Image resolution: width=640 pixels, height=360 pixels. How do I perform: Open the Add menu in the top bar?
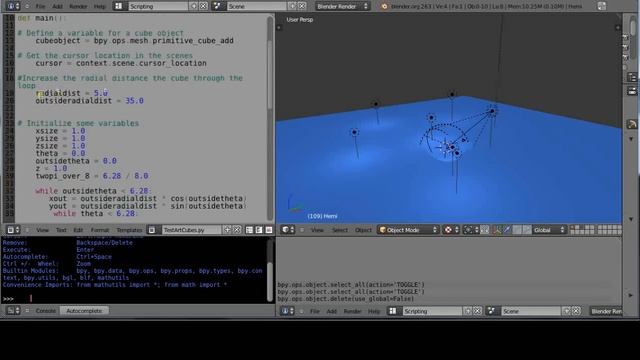point(58,7)
